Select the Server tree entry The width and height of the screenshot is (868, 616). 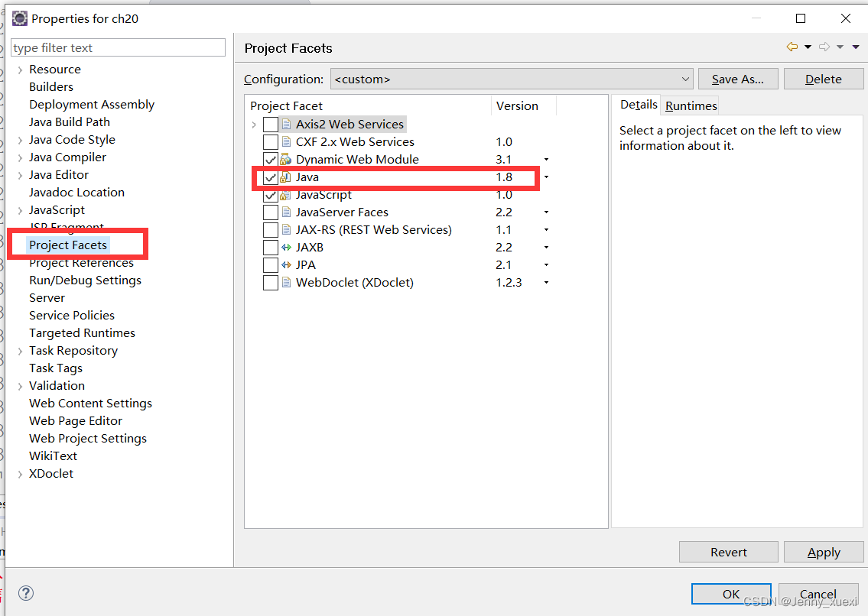pyautogui.click(x=47, y=298)
